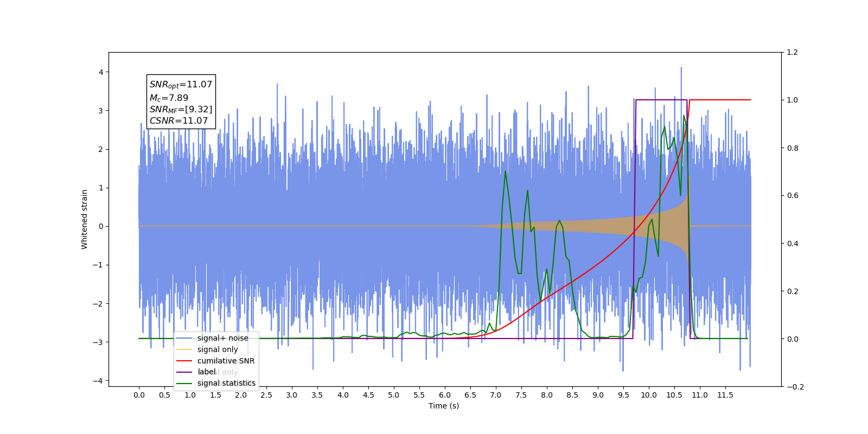
Task: Select the 0.8 tick on the right axis
Action: click(792, 148)
